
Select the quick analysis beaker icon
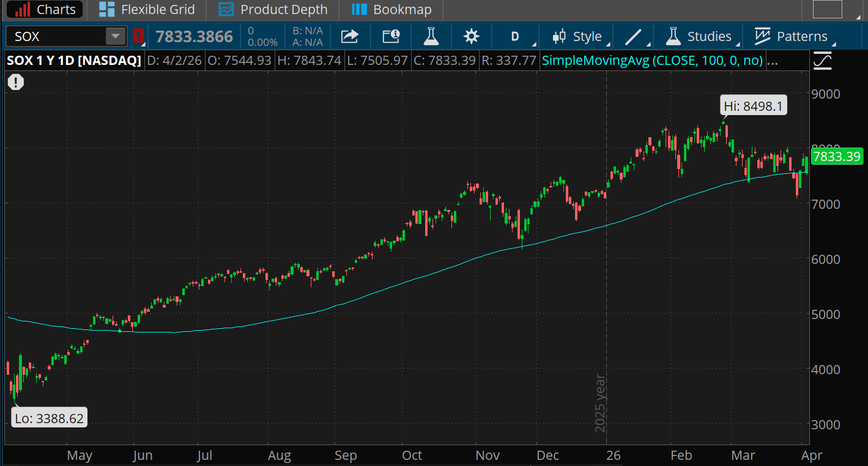tap(431, 36)
